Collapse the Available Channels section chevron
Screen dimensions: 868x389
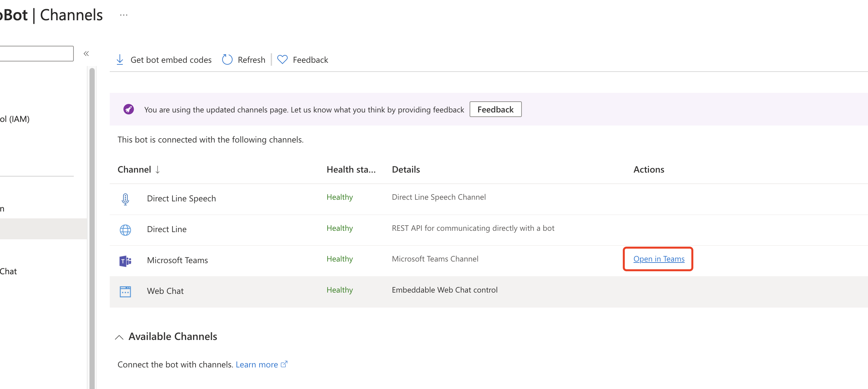[119, 337]
